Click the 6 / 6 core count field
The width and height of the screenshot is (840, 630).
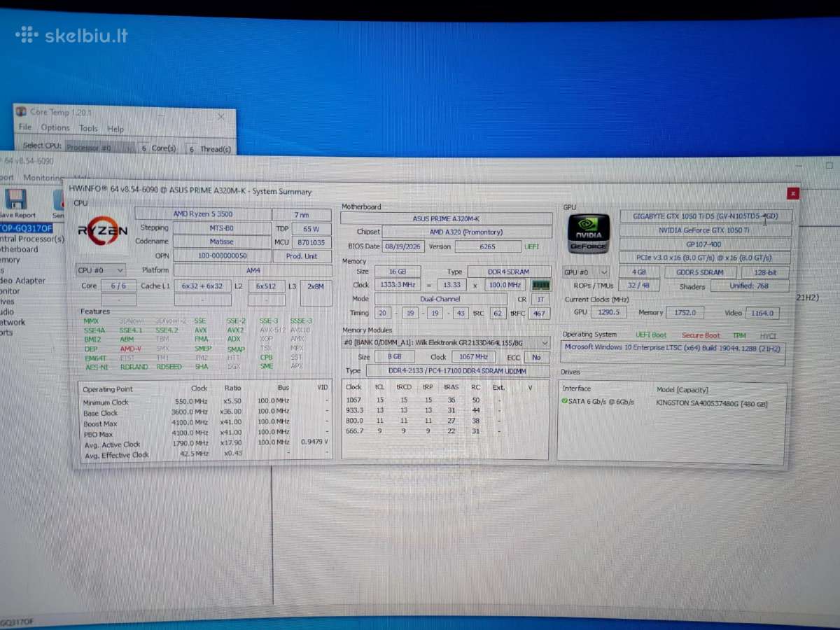(118, 286)
